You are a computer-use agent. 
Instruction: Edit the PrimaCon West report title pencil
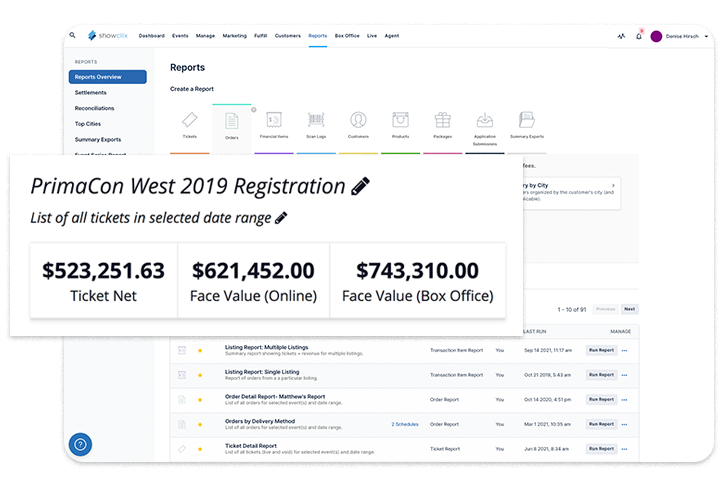(x=360, y=186)
